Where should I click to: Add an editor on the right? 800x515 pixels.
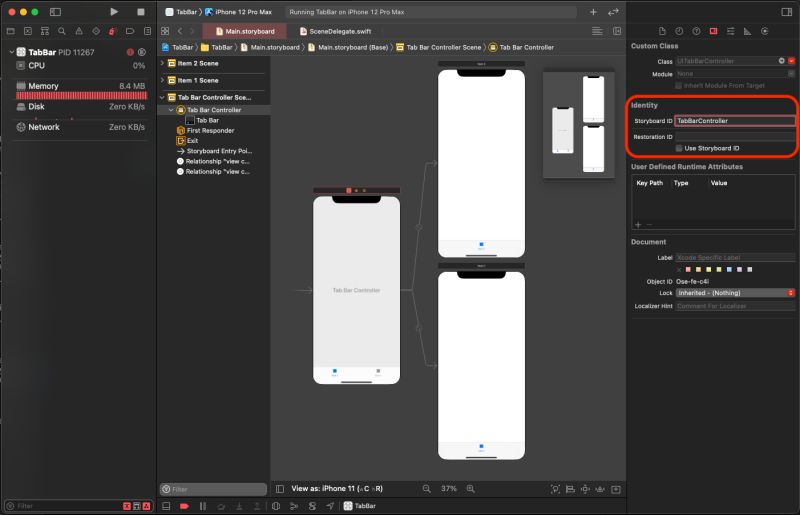[617, 31]
